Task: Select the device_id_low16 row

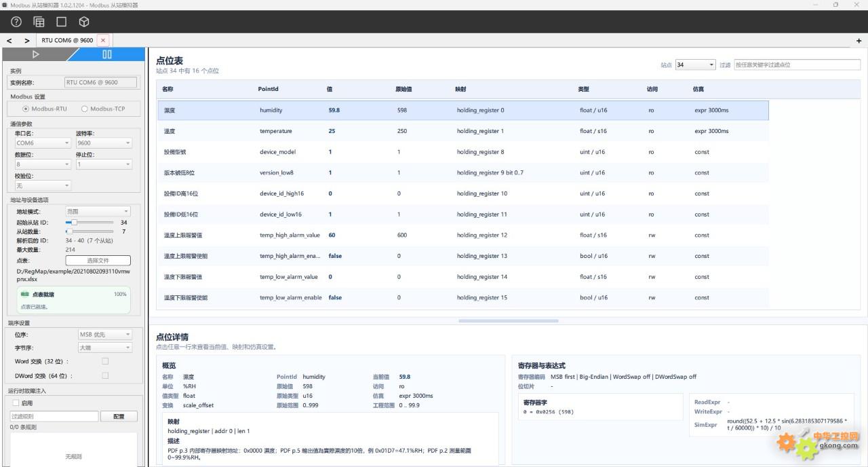Action: click(463, 214)
